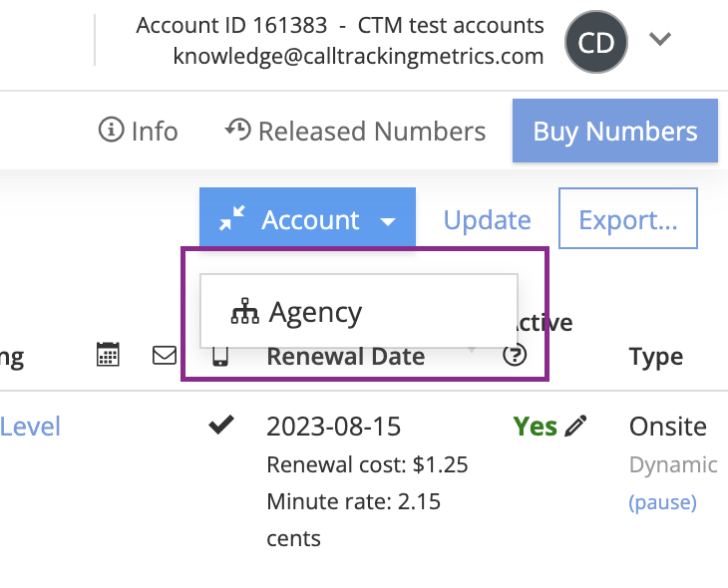Open Released Numbers history
Screen dimensions: 728x588
(355, 131)
